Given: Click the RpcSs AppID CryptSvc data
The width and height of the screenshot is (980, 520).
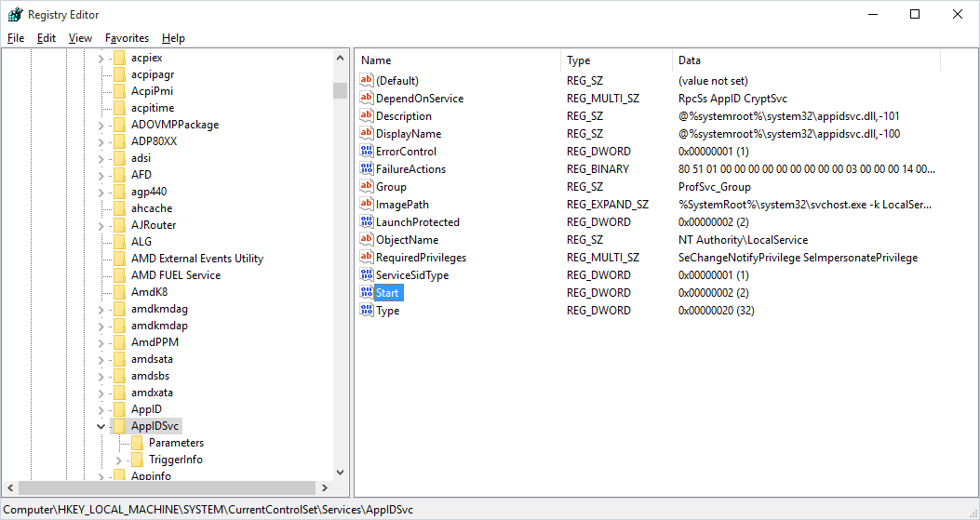Looking at the screenshot, I should pos(732,99).
